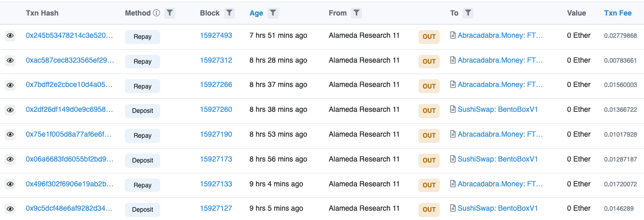Click the Method info circle icon
This screenshot has width=644, height=220.
[x=156, y=13]
